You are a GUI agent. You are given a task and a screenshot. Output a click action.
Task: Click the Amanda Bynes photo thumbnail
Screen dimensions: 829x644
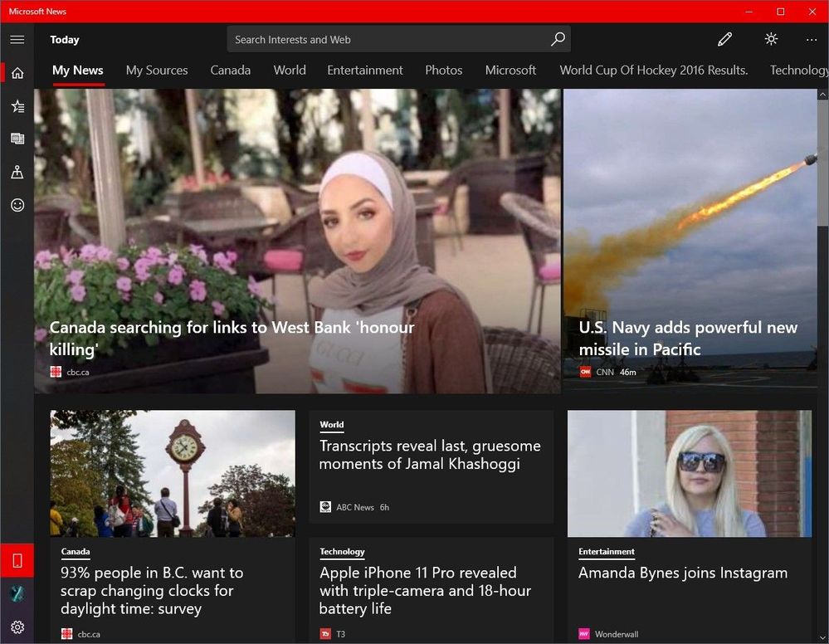(x=690, y=474)
